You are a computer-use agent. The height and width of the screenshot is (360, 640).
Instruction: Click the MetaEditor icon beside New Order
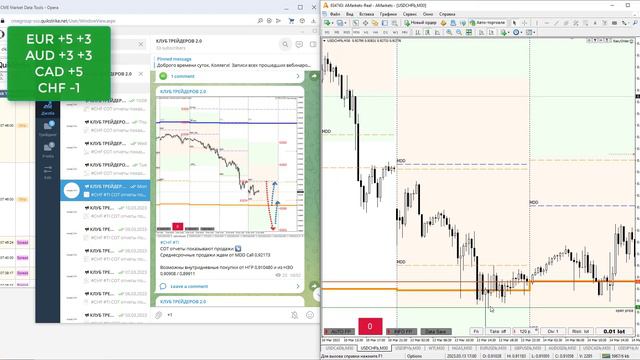tap(443, 23)
